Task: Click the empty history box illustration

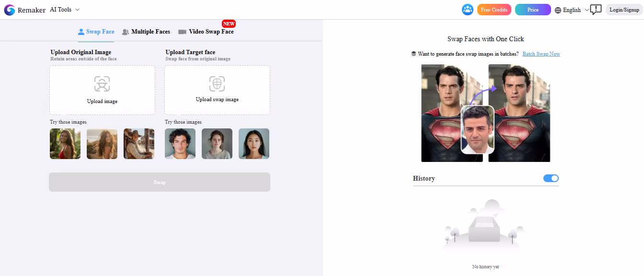Action: point(484,226)
